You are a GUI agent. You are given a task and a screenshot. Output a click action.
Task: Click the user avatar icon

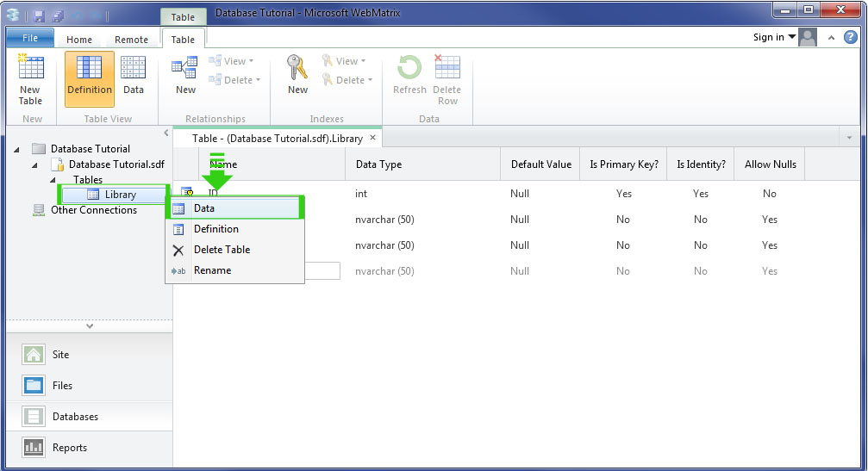coord(808,38)
